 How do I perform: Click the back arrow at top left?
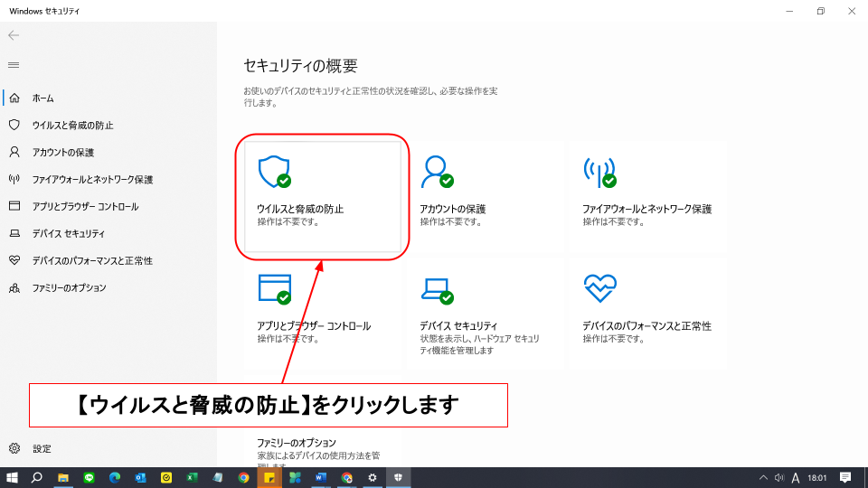coord(14,35)
